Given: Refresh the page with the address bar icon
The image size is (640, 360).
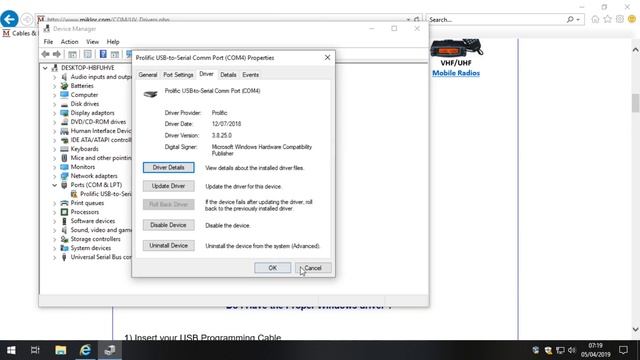Looking at the screenshot, I should tap(416, 19).
